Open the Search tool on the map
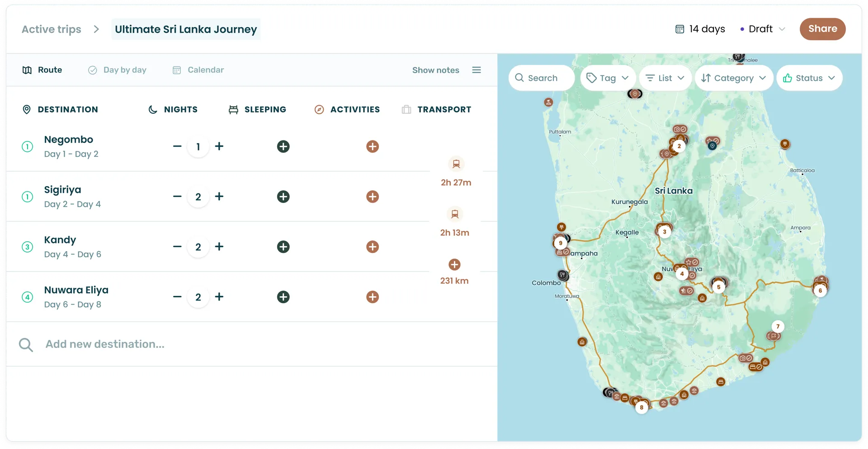The image size is (868, 449). 541,78
